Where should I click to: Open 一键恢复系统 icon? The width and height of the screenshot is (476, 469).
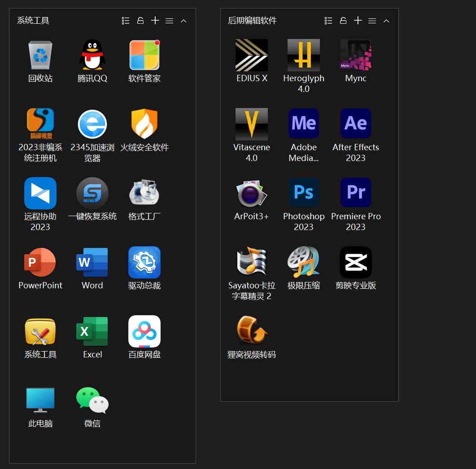point(92,193)
